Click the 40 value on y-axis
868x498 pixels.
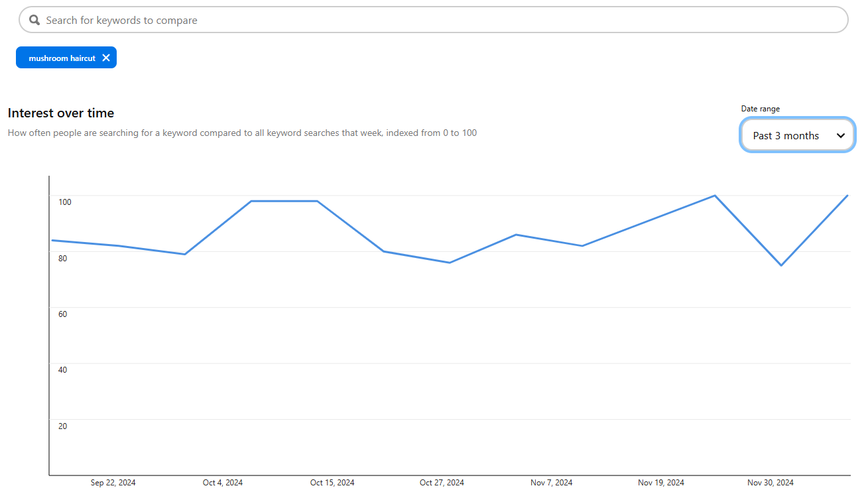click(63, 369)
